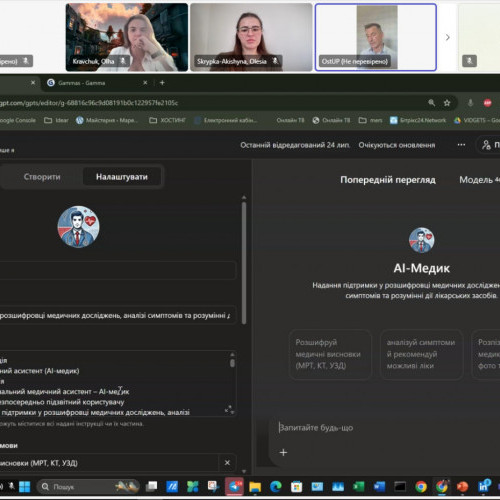Choose the Розшифруй медичні висновки starter card
Viewport: 500px width, 500px height.
(330, 354)
